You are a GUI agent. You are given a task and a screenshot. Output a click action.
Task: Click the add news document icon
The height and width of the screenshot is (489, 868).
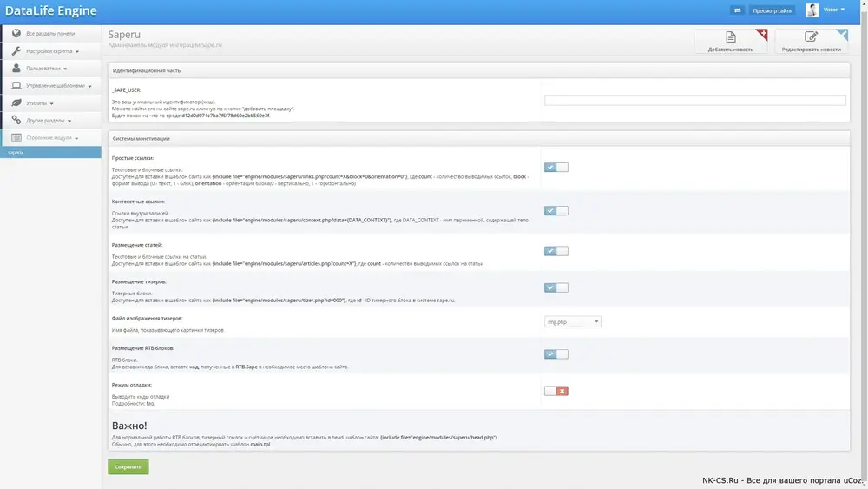[x=731, y=37]
